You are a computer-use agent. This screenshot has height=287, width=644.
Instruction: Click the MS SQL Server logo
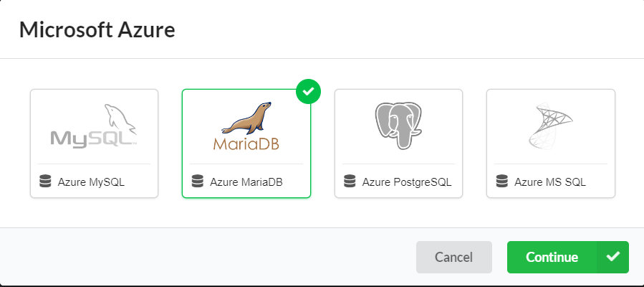coord(550,126)
